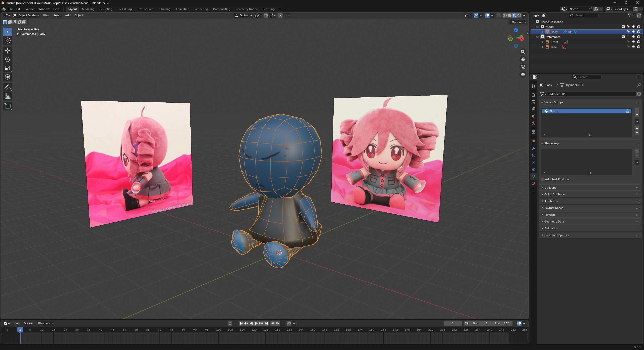Screen dimensions: 644x350
Task: Click the viewport pan hand icon
Action: tap(523, 59)
